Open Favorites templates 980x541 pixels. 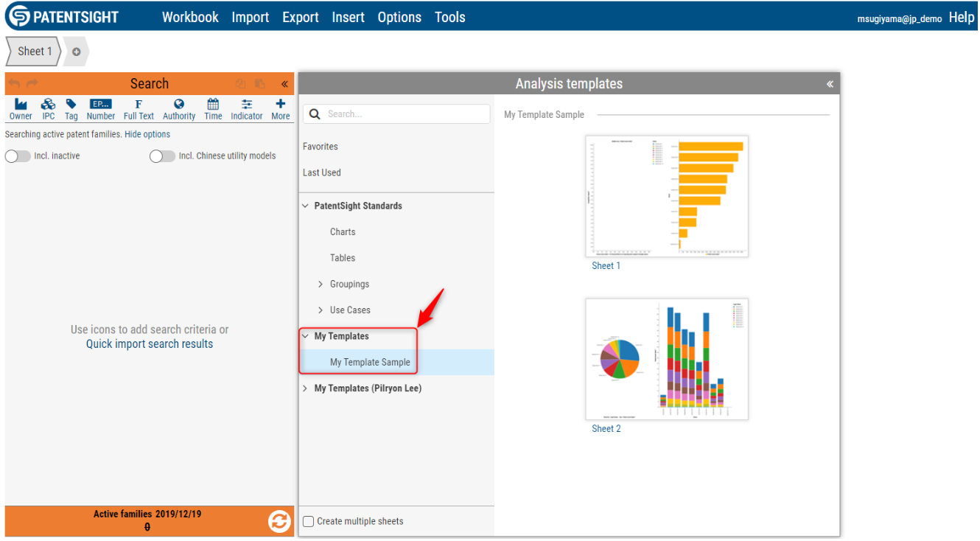321,147
